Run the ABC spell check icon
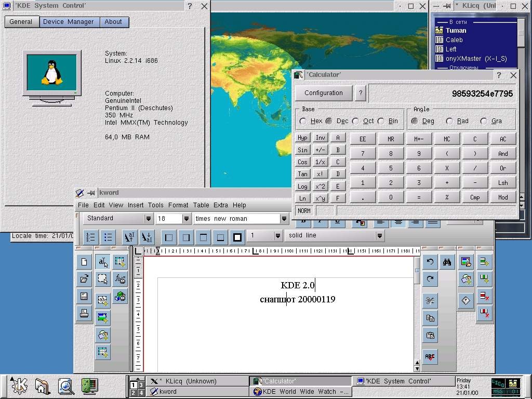The height and width of the screenshot is (399, 532). tap(430, 356)
